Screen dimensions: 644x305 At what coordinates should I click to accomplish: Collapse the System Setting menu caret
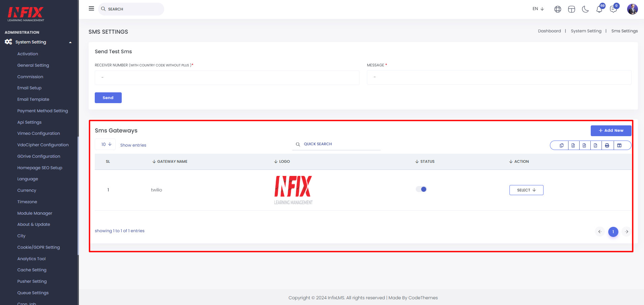70,42
